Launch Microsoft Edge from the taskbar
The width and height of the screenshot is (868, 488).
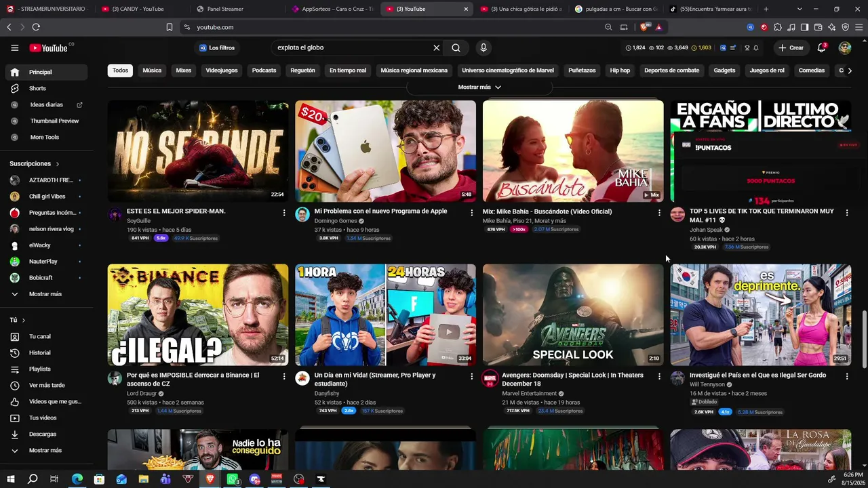coord(77,479)
